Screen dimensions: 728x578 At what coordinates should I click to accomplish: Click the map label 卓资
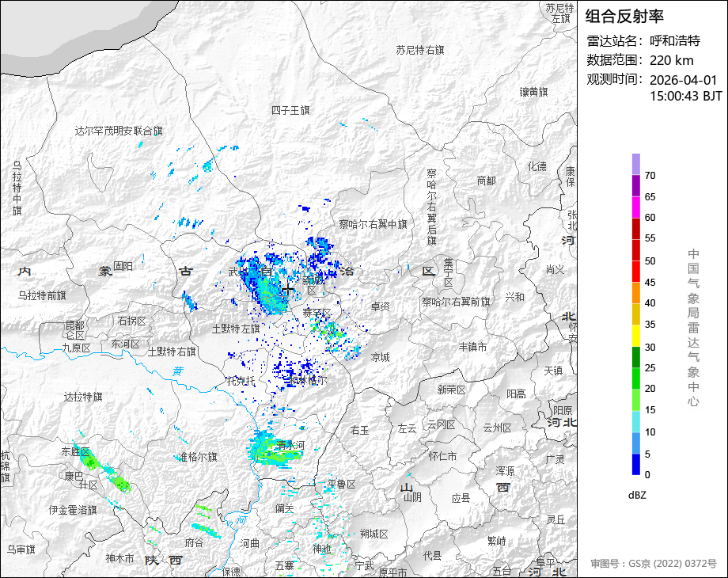coord(381,306)
